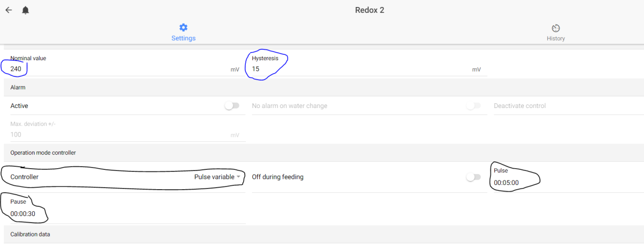Image resolution: width=644 pixels, height=244 pixels.
Task: Click the Redox 2 page title
Action: pos(370,10)
